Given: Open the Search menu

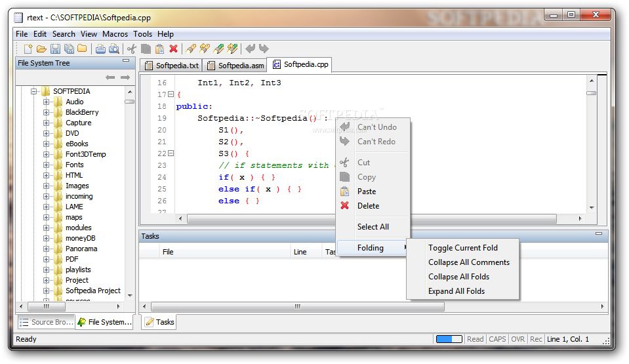Looking at the screenshot, I should pyautogui.click(x=64, y=34).
